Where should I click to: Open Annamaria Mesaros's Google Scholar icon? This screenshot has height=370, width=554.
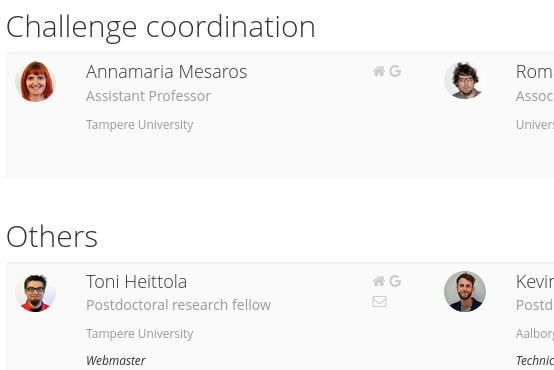point(395,71)
